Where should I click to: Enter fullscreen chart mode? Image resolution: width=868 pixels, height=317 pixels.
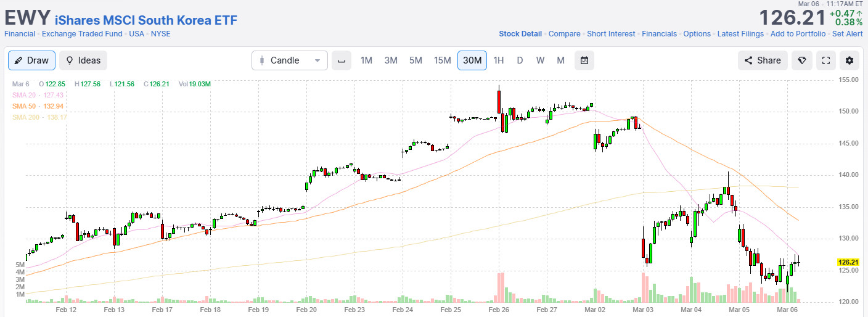pos(827,60)
